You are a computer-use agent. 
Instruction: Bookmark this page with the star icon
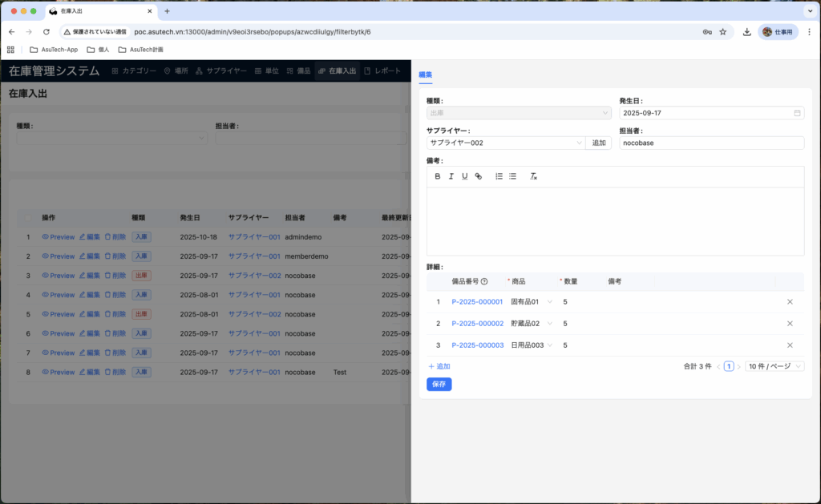[x=722, y=32]
